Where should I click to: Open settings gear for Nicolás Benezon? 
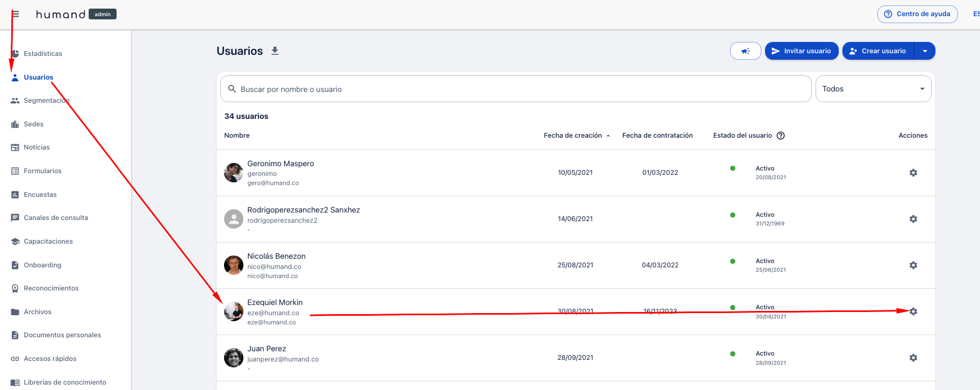tap(913, 265)
